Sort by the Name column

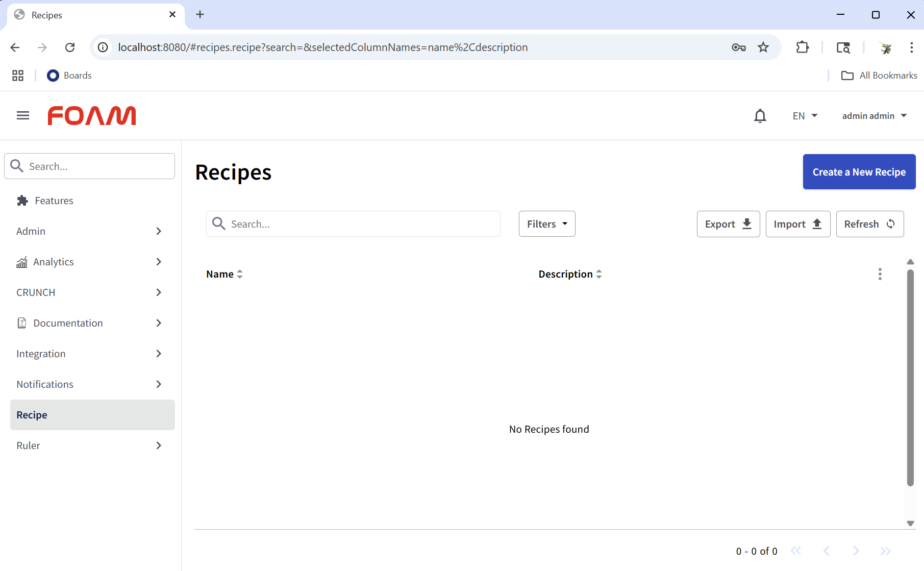[224, 274]
